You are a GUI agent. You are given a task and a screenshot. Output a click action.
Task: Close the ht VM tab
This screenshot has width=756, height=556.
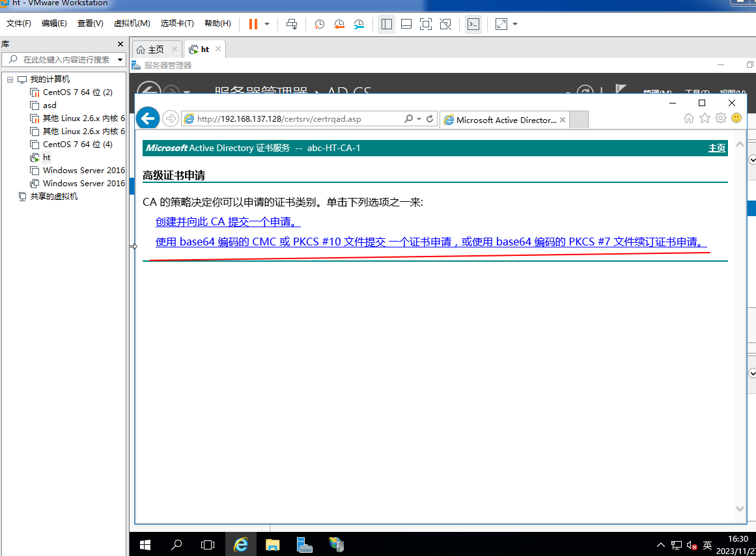(218, 49)
